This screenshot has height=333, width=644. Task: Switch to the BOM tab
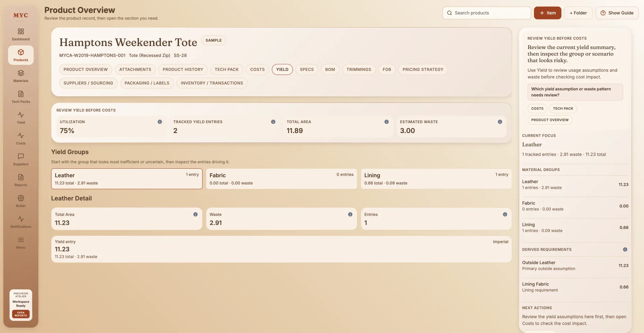[330, 70]
